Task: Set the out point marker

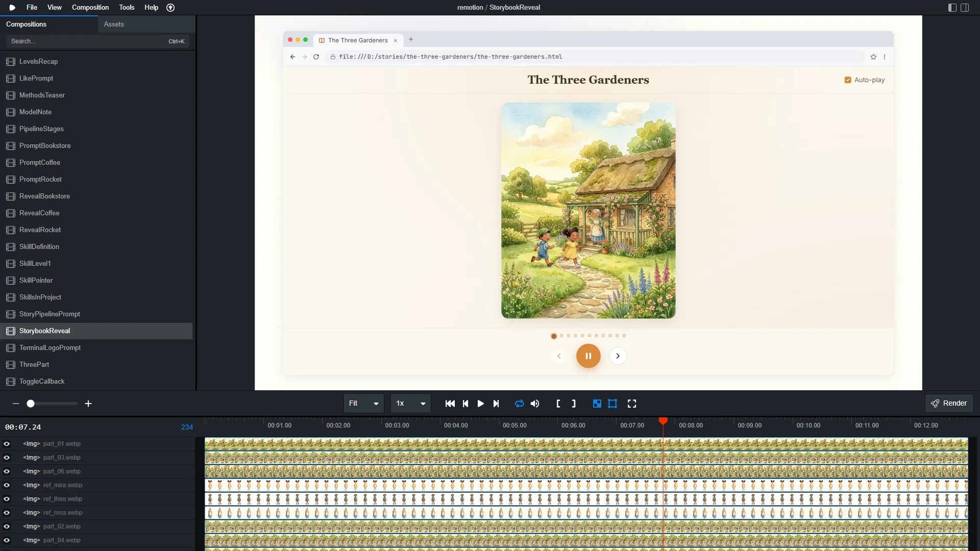Action: coord(574,404)
